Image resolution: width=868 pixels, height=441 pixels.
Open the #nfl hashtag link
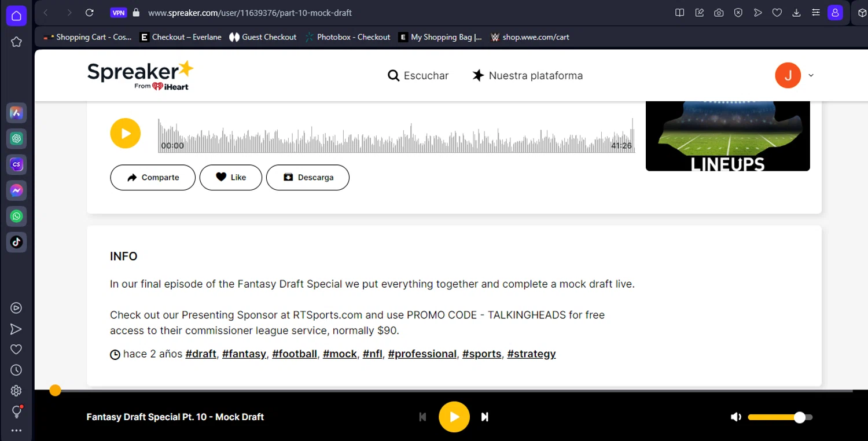pos(373,354)
